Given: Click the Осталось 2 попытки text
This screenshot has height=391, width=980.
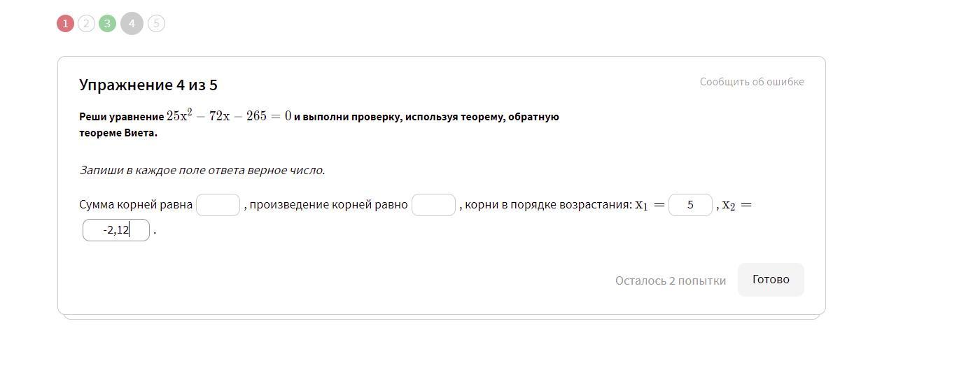Looking at the screenshot, I should (x=671, y=280).
